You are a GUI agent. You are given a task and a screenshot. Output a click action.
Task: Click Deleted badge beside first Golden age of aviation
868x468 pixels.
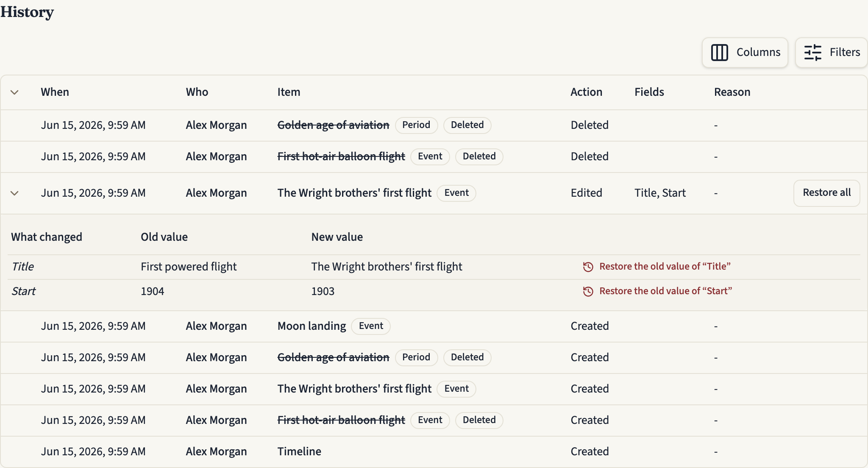click(467, 125)
